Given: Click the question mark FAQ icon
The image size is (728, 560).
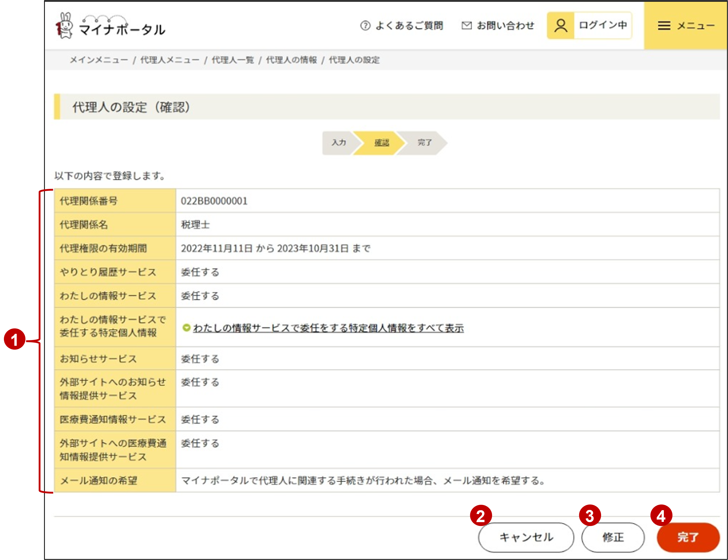Looking at the screenshot, I should (x=365, y=25).
